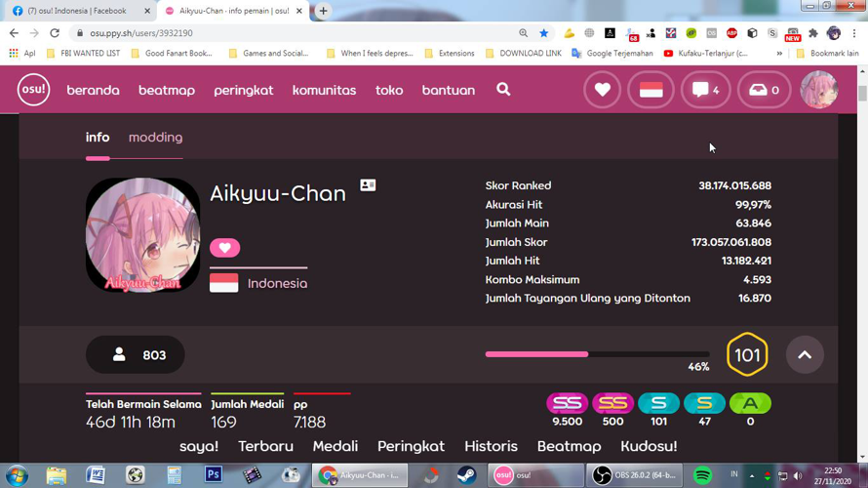Open the Chrome extensions puzzle icon

click(x=813, y=33)
